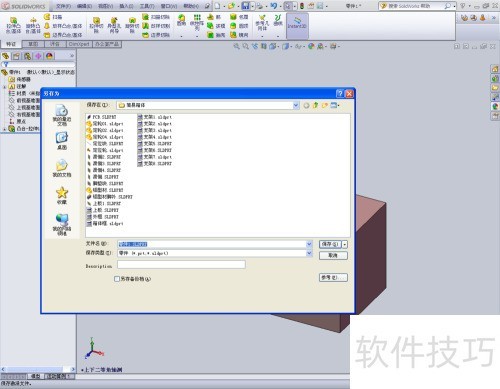The width and height of the screenshot is (500, 389).
Task: Click the Rebuild traffic light icon
Action: tap(302, 6)
